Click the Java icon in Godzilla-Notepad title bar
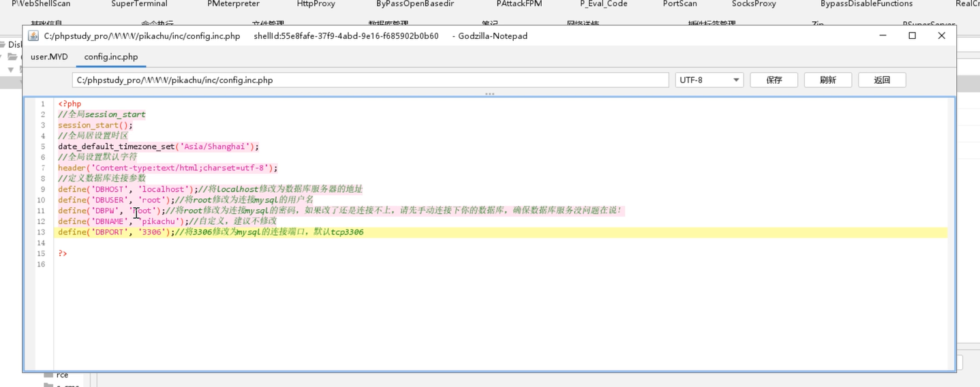 [33, 35]
